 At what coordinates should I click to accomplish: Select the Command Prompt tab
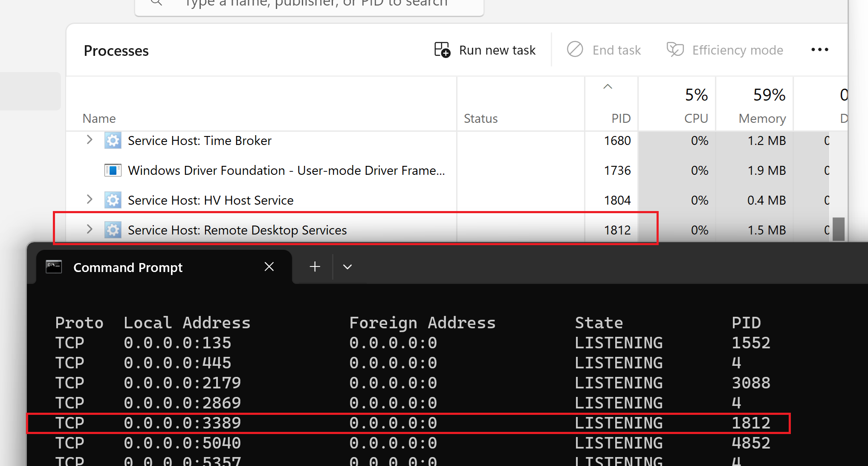click(128, 267)
